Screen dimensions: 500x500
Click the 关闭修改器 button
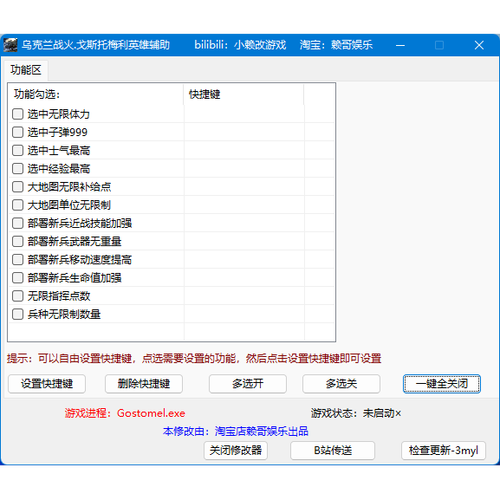pyautogui.click(x=236, y=451)
